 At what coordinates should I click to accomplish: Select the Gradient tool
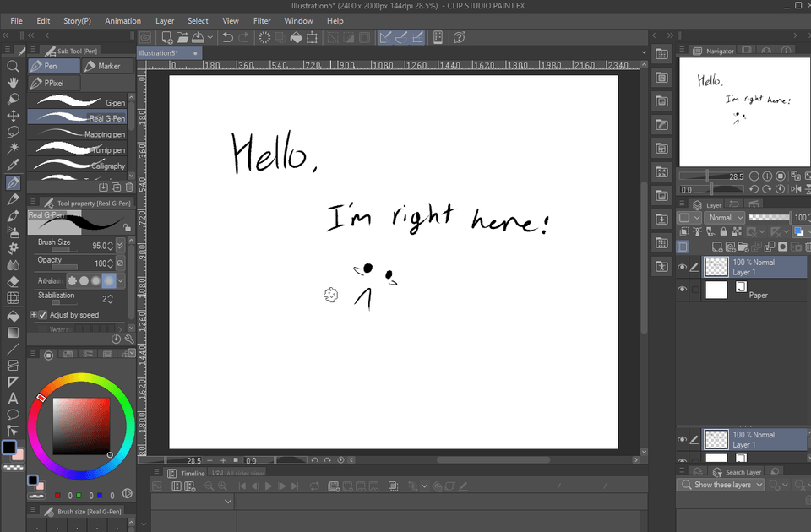pyautogui.click(x=13, y=333)
